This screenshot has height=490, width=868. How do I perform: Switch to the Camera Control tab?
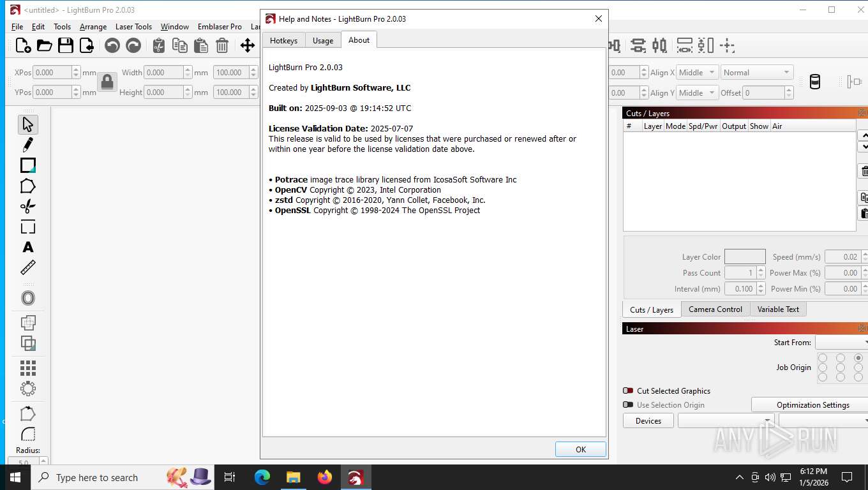click(715, 309)
